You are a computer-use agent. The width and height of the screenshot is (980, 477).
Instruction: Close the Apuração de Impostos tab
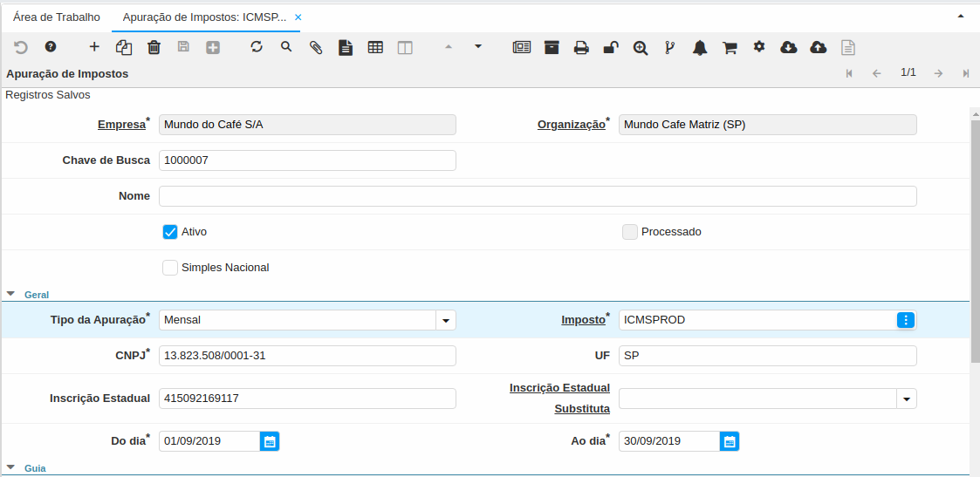click(298, 17)
